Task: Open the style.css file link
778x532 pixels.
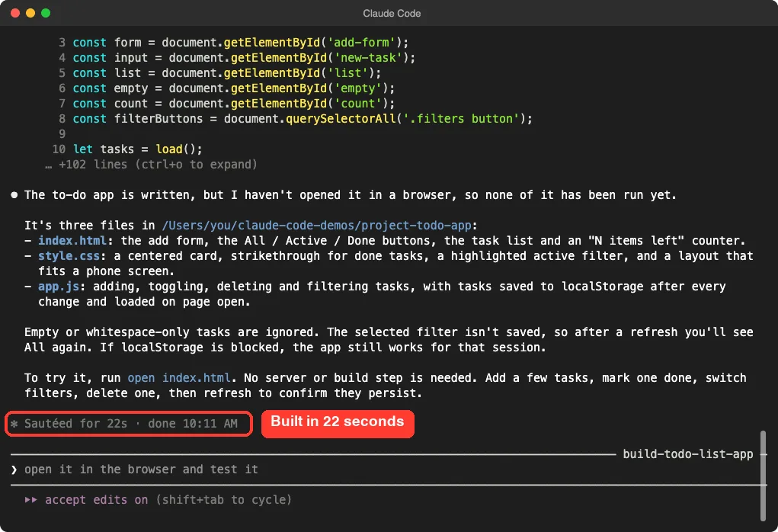Action: tap(69, 256)
